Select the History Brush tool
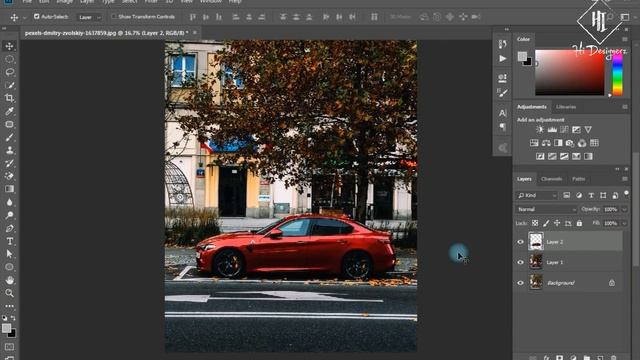 (x=9, y=163)
